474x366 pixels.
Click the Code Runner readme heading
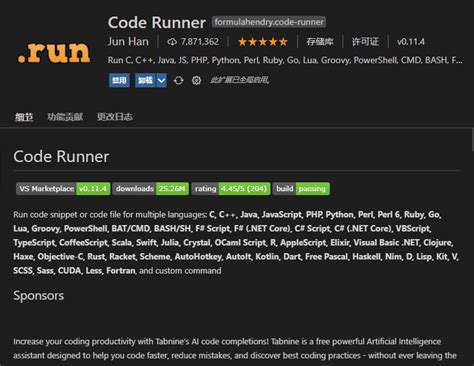tap(61, 156)
